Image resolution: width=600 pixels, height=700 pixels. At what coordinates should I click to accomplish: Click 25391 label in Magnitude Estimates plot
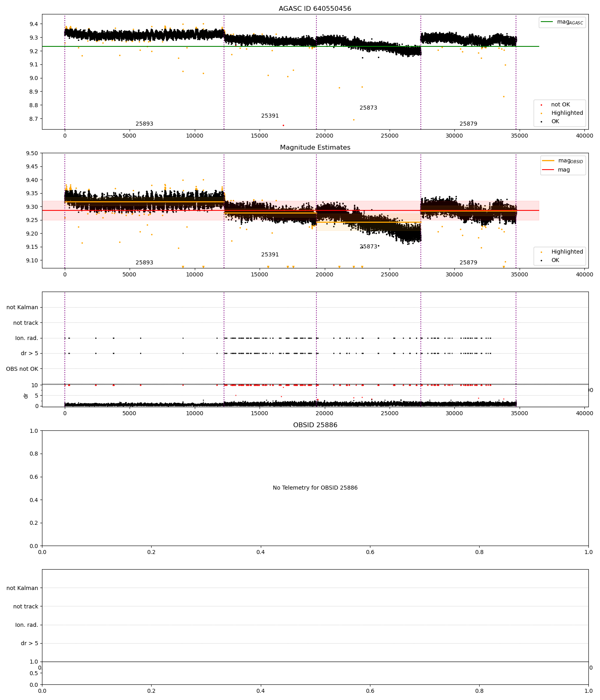(x=270, y=255)
